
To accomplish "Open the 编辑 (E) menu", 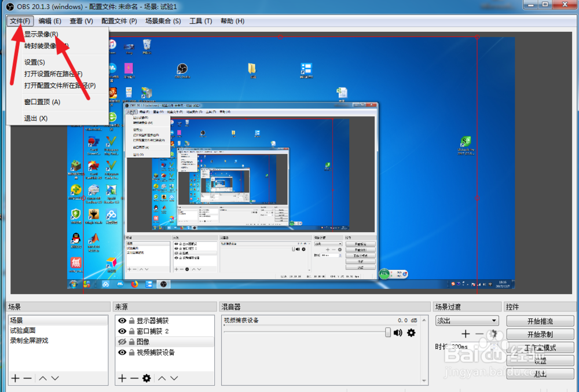I will [50, 21].
